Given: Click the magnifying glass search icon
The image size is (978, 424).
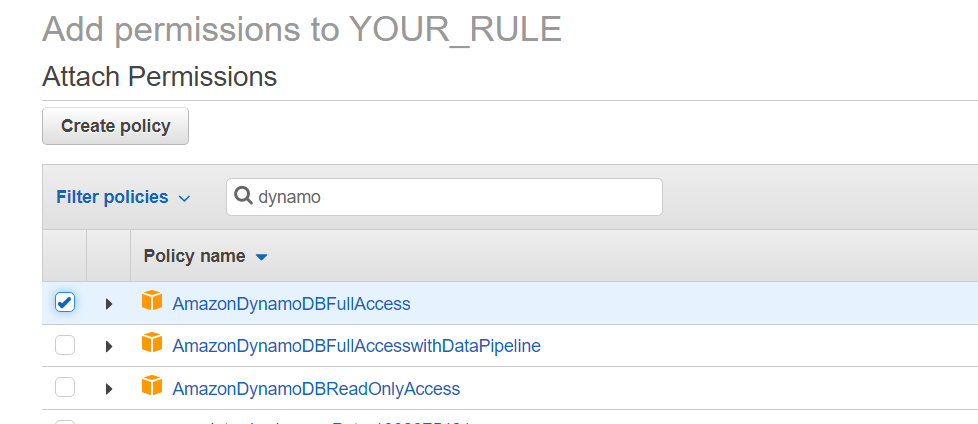Looking at the screenshot, I should [243, 197].
